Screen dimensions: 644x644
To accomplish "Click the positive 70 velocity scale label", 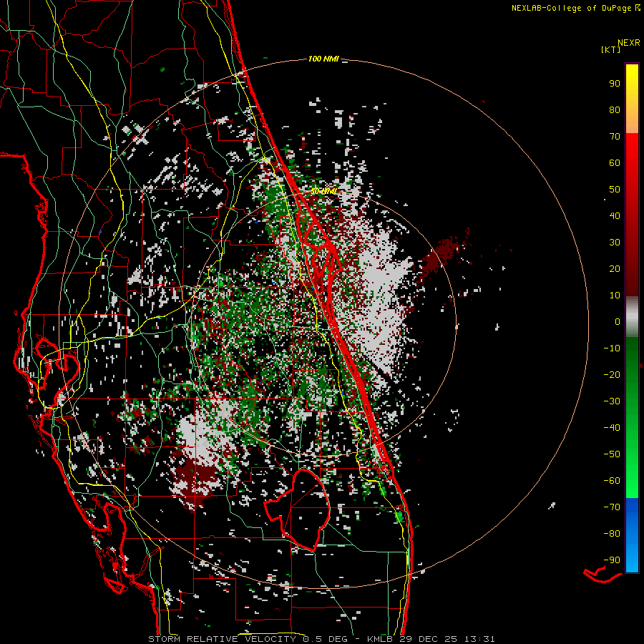I will click(x=615, y=137).
